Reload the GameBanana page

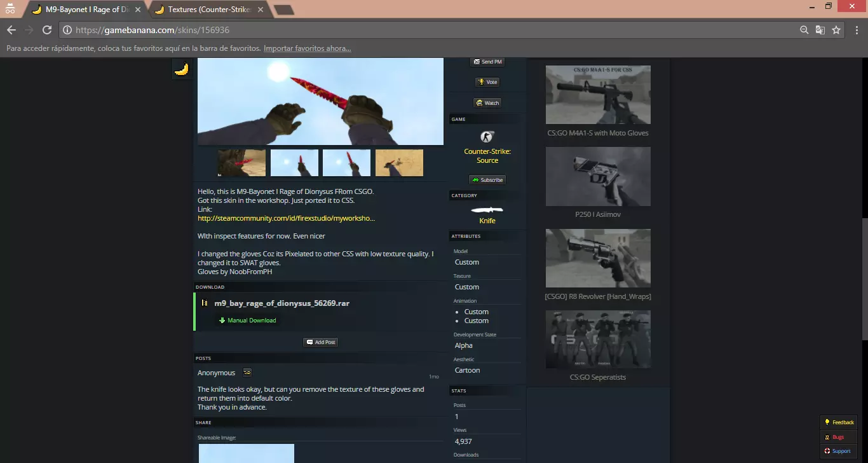46,30
